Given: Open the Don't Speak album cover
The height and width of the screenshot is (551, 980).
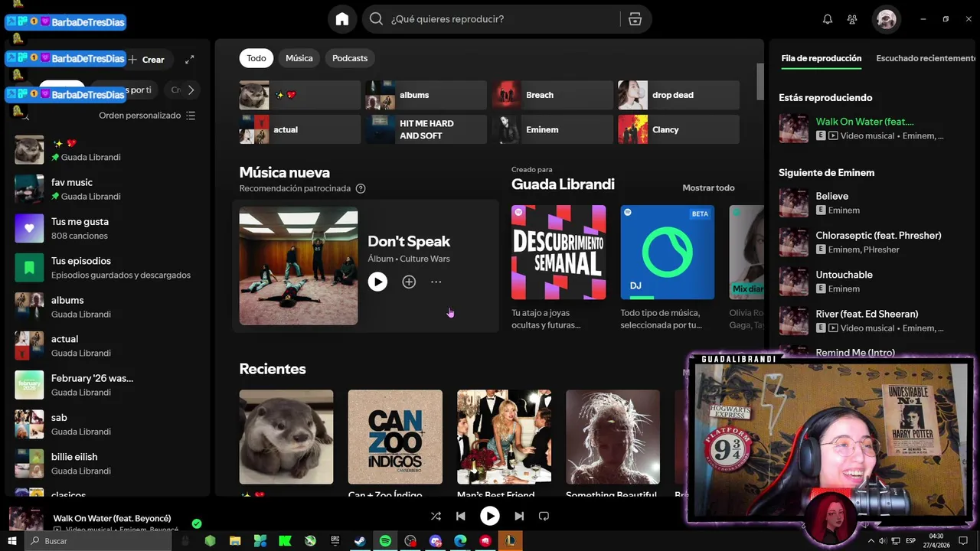Looking at the screenshot, I should tap(299, 266).
